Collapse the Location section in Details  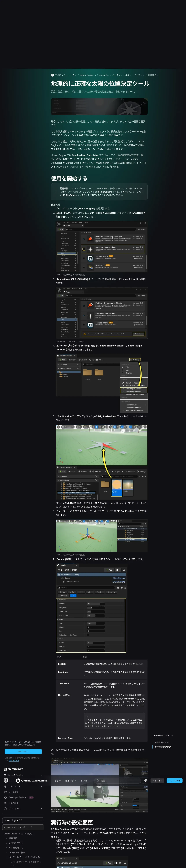point(58,600)
